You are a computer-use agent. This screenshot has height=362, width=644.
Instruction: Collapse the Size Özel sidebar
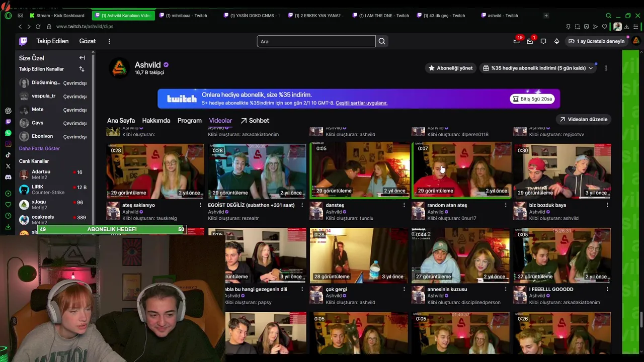pyautogui.click(x=82, y=58)
